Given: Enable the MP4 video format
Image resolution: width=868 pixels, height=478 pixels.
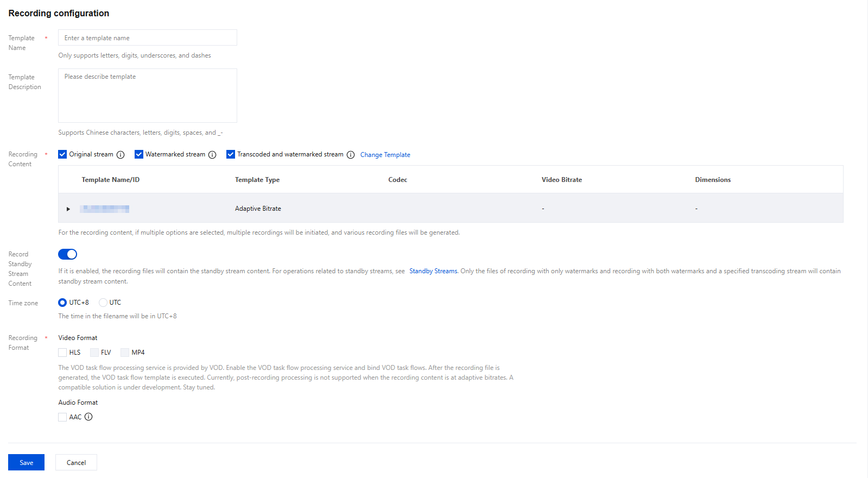Looking at the screenshot, I should (125, 353).
